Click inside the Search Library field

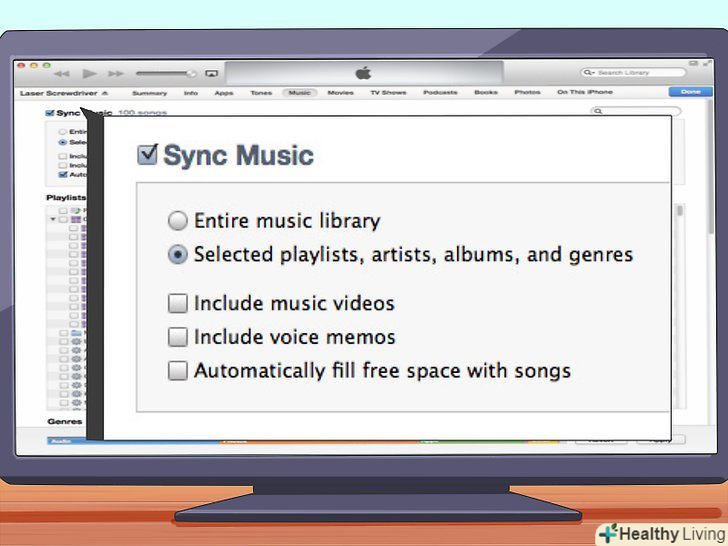pos(633,72)
